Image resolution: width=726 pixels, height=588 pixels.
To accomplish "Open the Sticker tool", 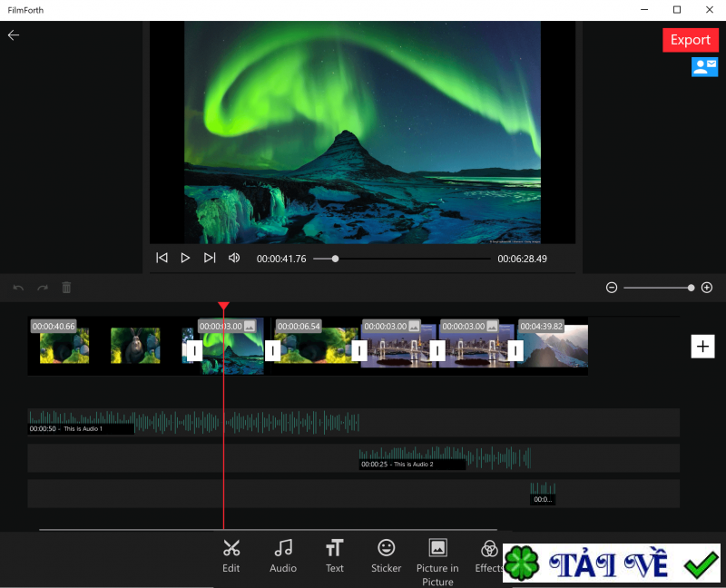I will (x=387, y=554).
